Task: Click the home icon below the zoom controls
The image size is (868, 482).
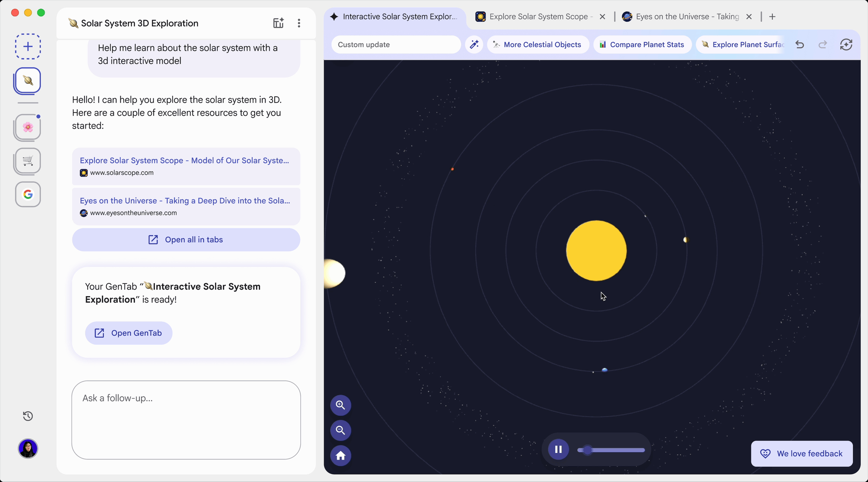Action: pos(341,456)
